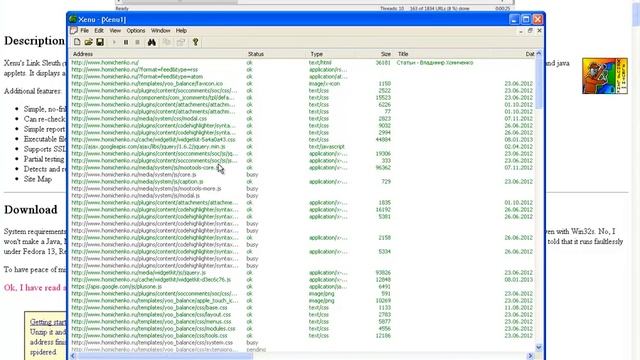Click the greyed-out Play/Resume toolbar arrow
The width and height of the screenshot is (640, 360).
[114, 42]
